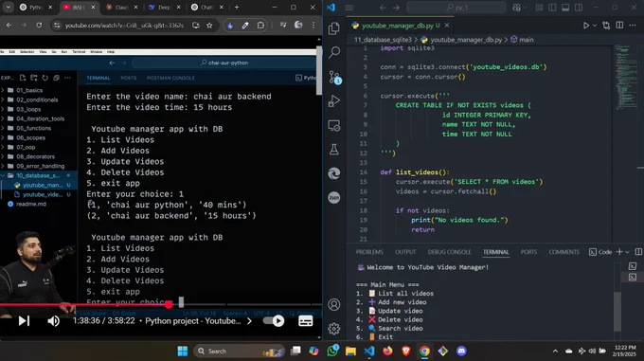Image resolution: width=644 pixels, height=361 pixels.
Task: Open Chrome extensions puzzle icon
Action: pos(260,25)
